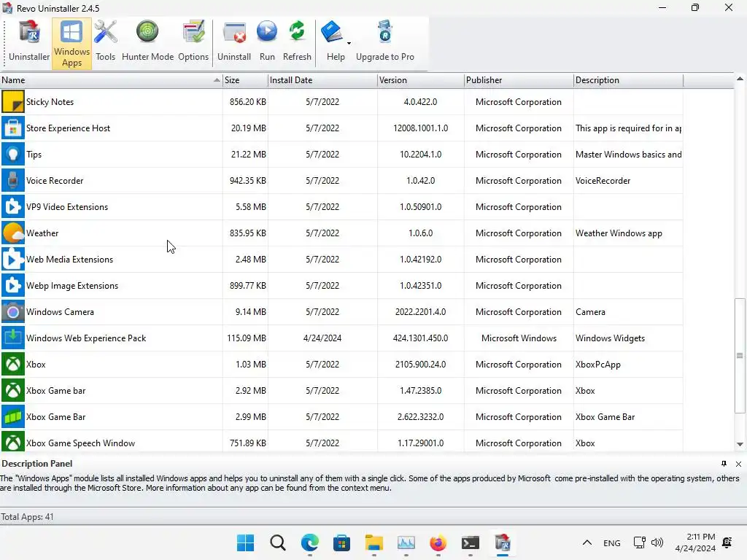The image size is (747, 560).
Task: Open taskbar Search
Action: [x=278, y=542]
